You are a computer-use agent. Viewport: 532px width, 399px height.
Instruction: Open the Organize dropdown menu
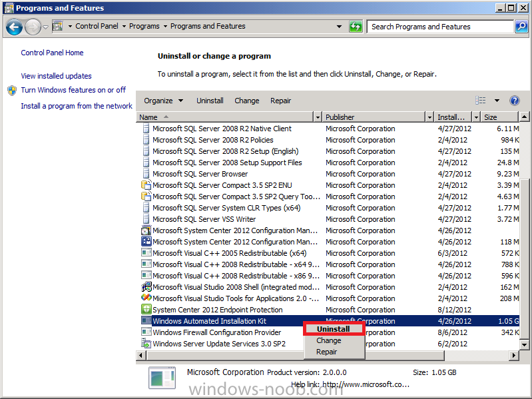click(x=163, y=101)
